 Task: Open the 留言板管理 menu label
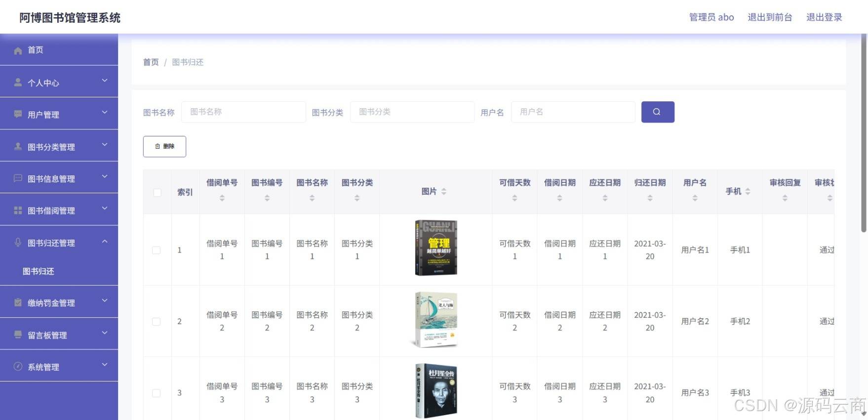tap(47, 335)
